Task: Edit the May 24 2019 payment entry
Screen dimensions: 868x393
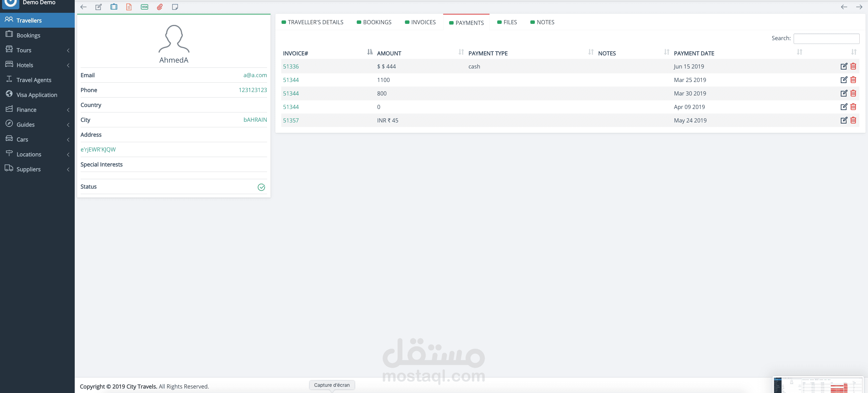Action: coord(844,120)
